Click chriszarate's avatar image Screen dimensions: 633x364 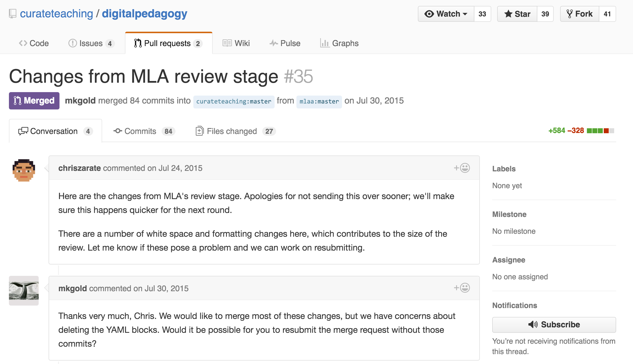(24, 170)
